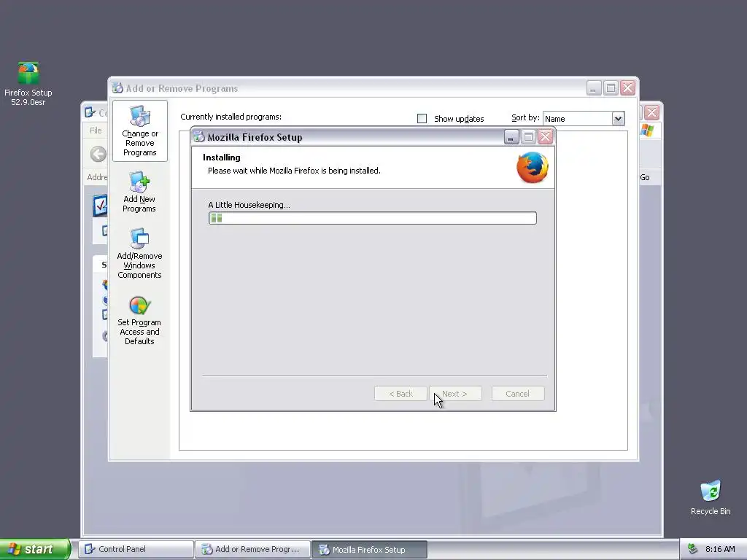Image resolution: width=747 pixels, height=560 pixels.
Task: Expand the Sort by Name dropdown
Action: point(618,118)
